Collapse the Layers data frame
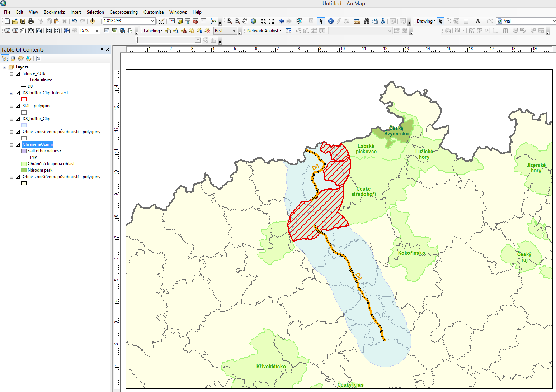Screen dimensions: 556x392 pyautogui.click(x=4, y=67)
